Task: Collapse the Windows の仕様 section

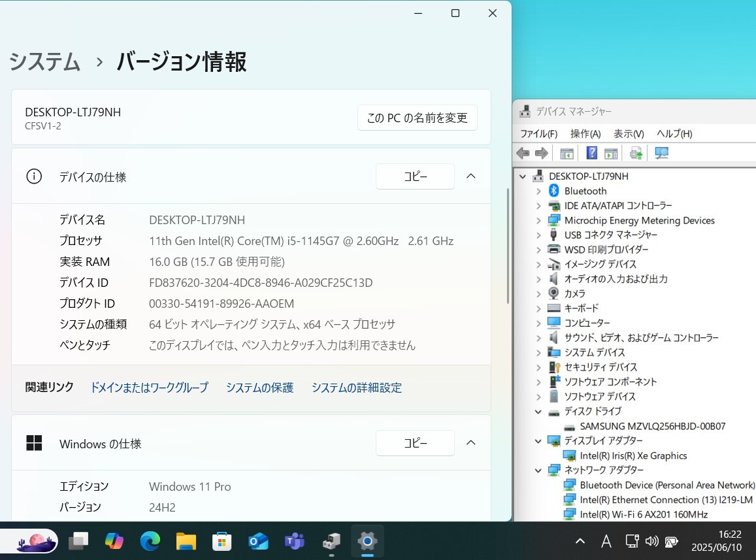Action: point(470,442)
